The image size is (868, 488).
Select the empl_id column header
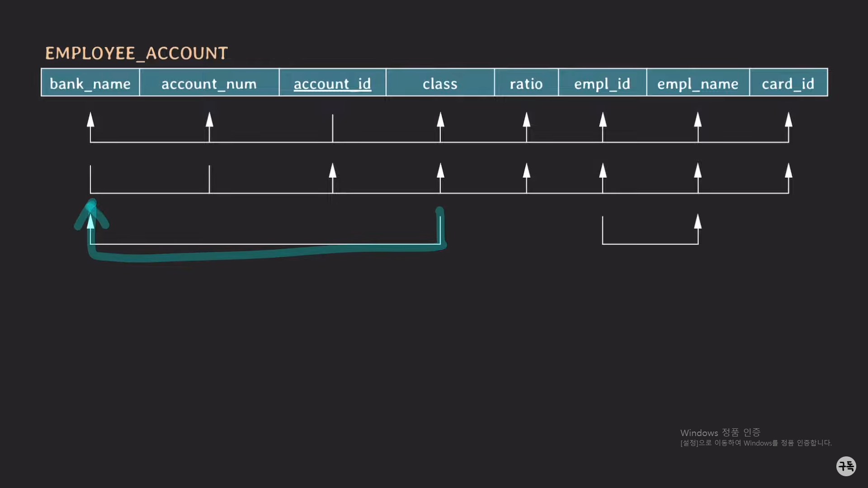coord(602,83)
